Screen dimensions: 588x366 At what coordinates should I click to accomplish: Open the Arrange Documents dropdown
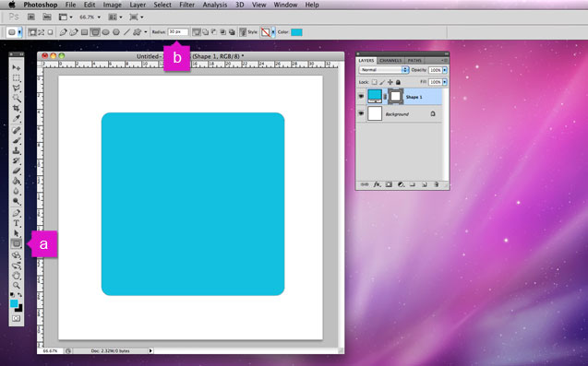coord(114,17)
